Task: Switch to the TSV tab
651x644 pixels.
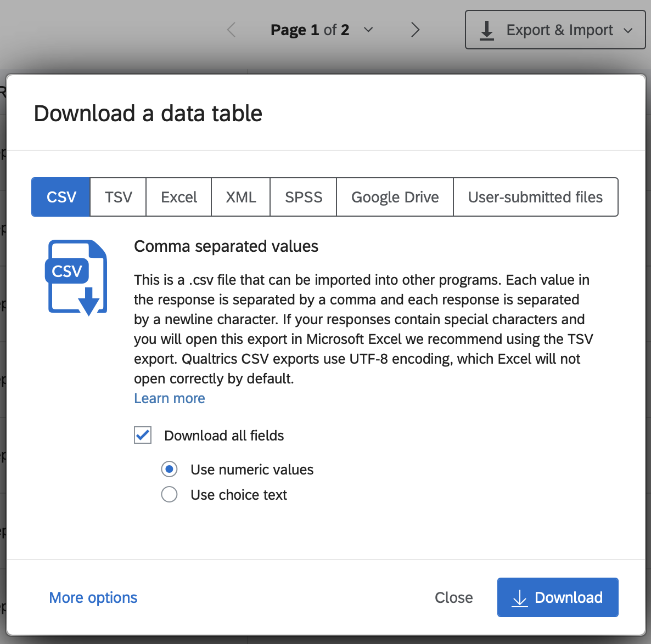Action: 118,197
